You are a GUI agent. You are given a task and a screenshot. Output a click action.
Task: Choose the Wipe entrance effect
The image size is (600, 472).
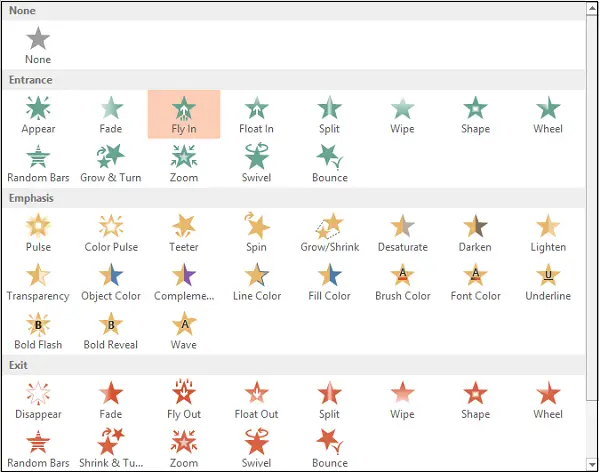click(x=402, y=114)
